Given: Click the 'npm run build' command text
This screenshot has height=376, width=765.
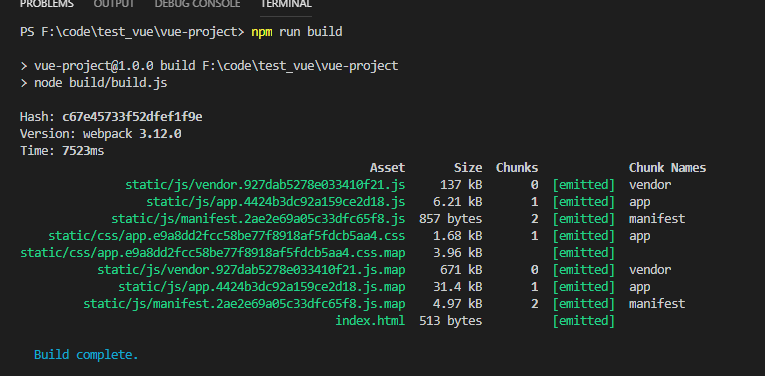Looking at the screenshot, I should 297,32.
